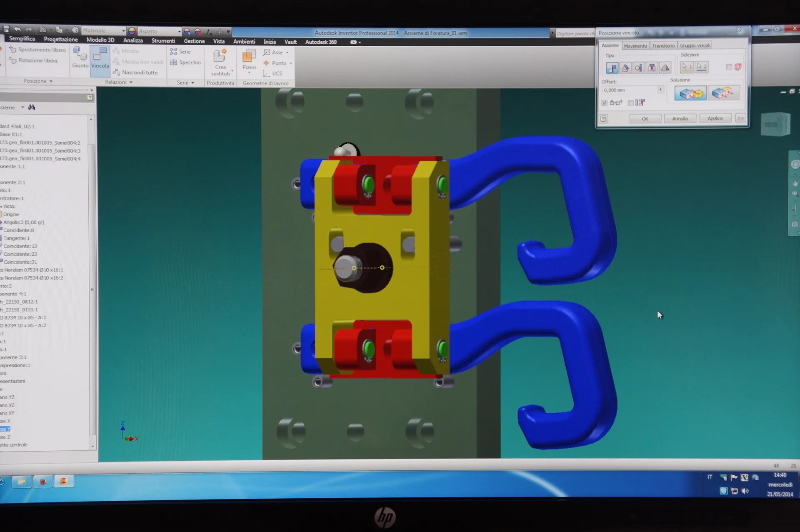800x532 pixels.
Task: Click the Applica button
Action: (x=715, y=118)
